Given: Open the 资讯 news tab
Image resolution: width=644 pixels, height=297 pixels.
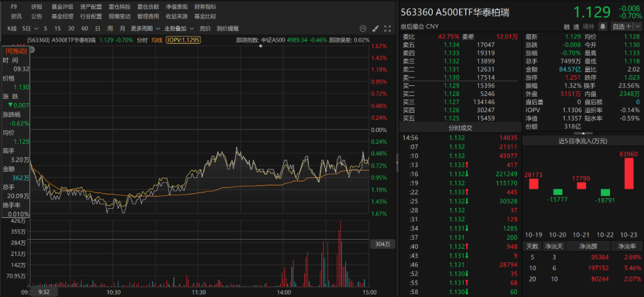Looking at the screenshot, I should point(16,17).
